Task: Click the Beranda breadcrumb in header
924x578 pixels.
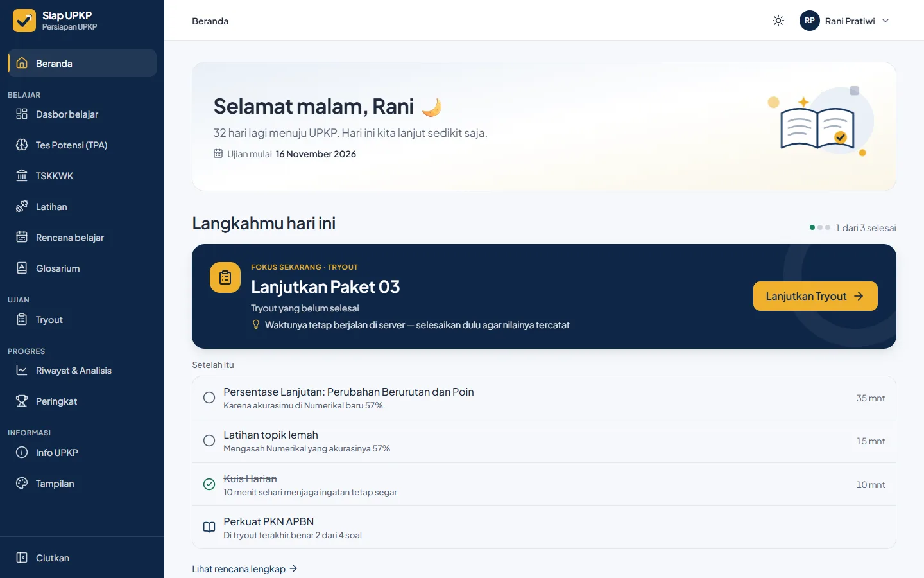Action: (210, 21)
